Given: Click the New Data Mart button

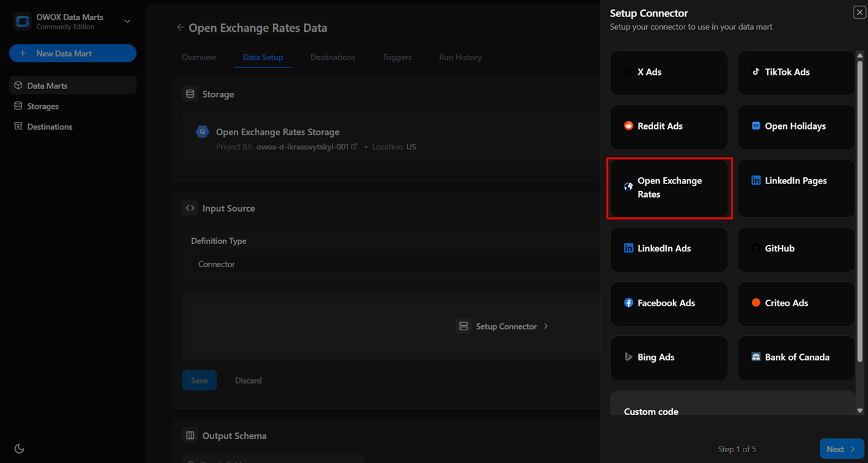Looking at the screenshot, I should pyautogui.click(x=72, y=53).
